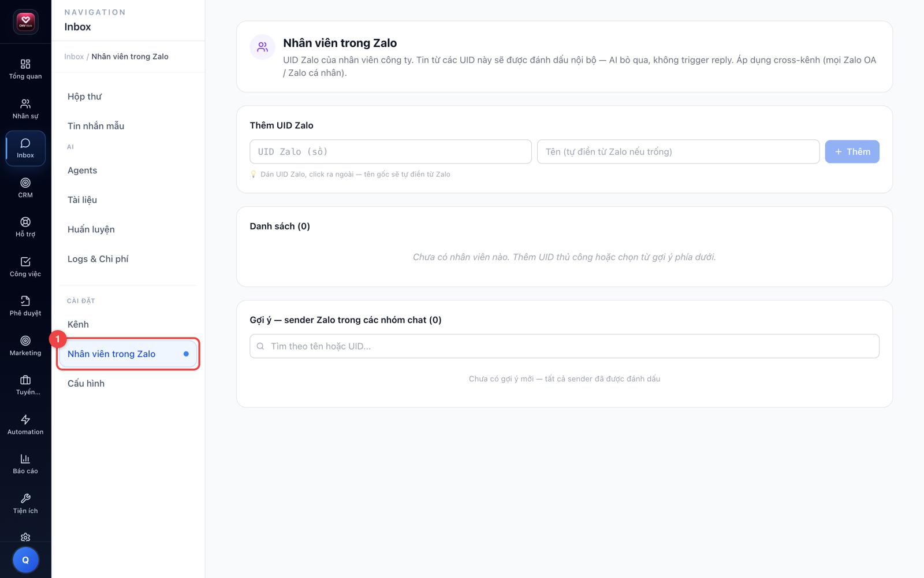The width and height of the screenshot is (924, 578).
Task: Click the Thêm button to add UID
Action: click(852, 151)
